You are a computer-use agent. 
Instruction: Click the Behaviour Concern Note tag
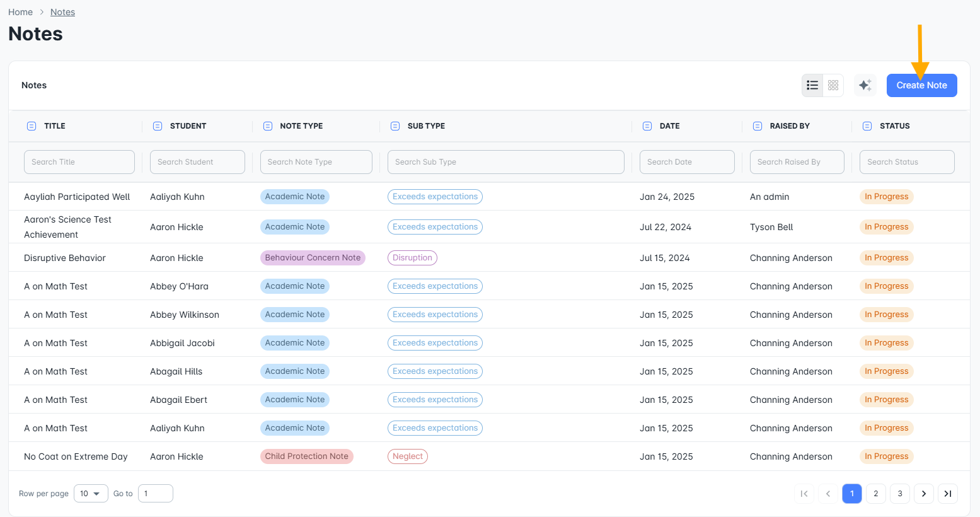313,258
